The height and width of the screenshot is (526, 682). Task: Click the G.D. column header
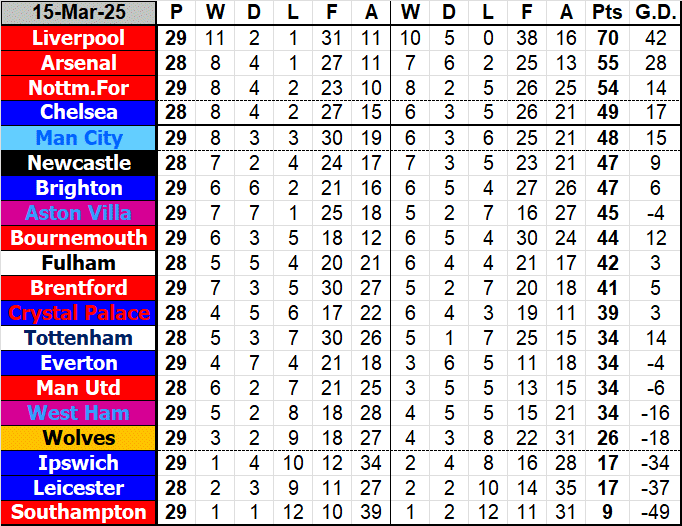(652, 13)
